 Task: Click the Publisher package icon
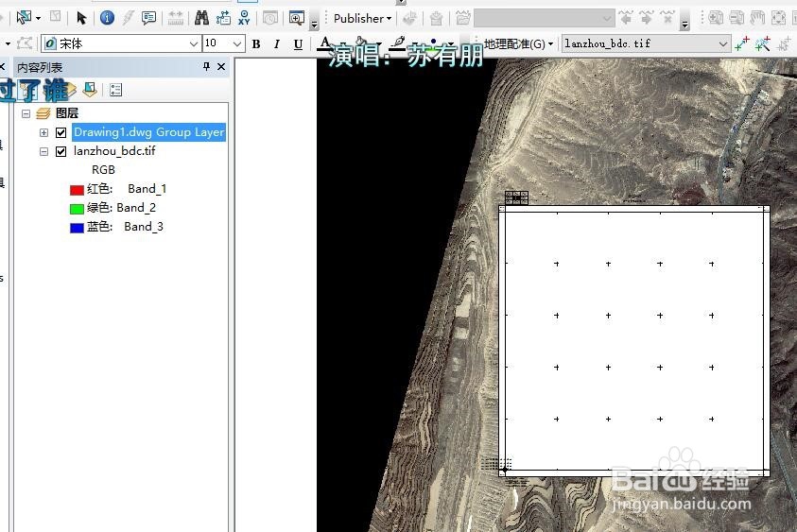(x=436, y=19)
